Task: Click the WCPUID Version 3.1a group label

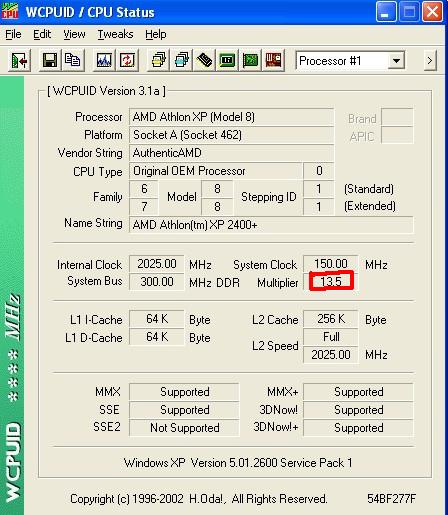Action: (106, 91)
